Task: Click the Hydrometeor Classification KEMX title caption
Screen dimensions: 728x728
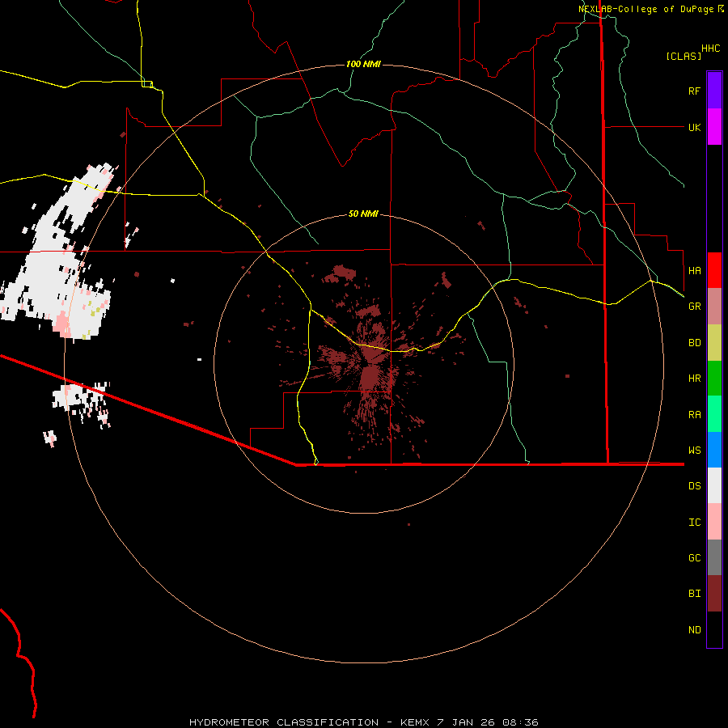Action: 363,722
